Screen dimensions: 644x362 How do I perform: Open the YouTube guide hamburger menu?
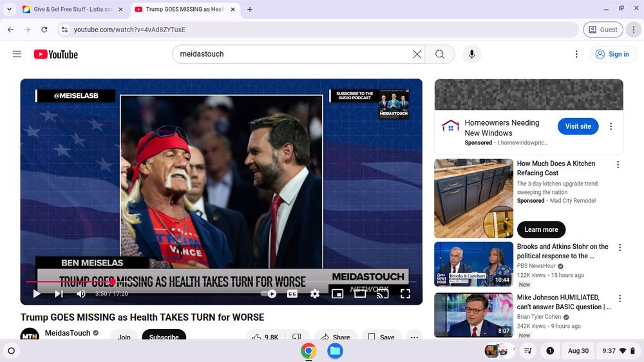tap(17, 54)
